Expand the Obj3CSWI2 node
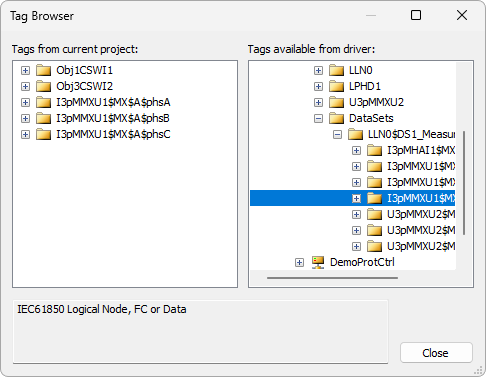Viewport: 486px width, 377px height. click(x=25, y=86)
